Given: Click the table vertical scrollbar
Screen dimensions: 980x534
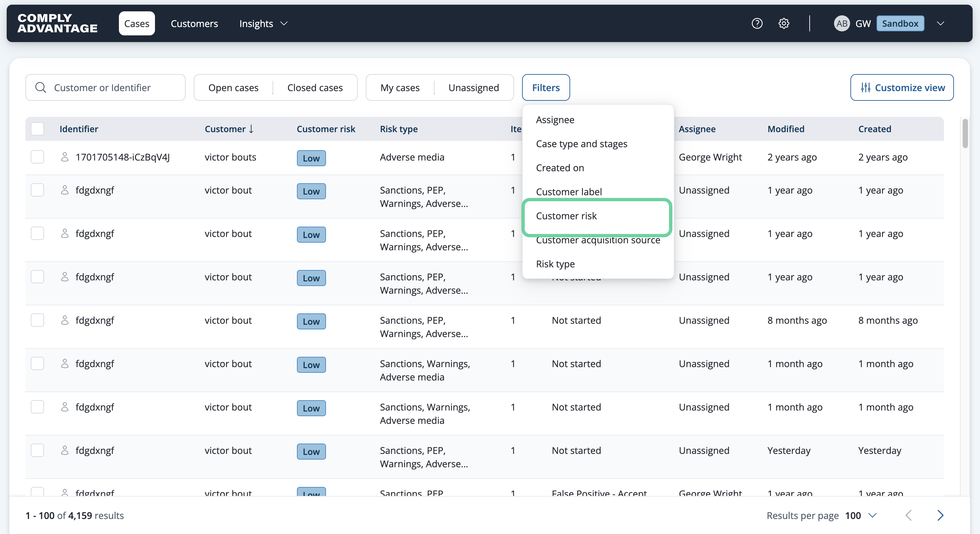Looking at the screenshot, I should [x=965, y=133].
